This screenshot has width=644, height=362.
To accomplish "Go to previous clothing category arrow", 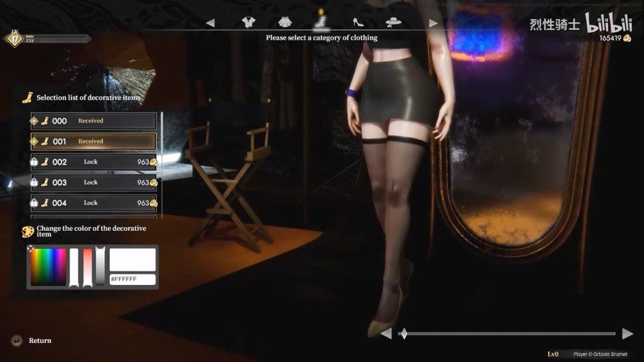I will click(x=210, y=23).
